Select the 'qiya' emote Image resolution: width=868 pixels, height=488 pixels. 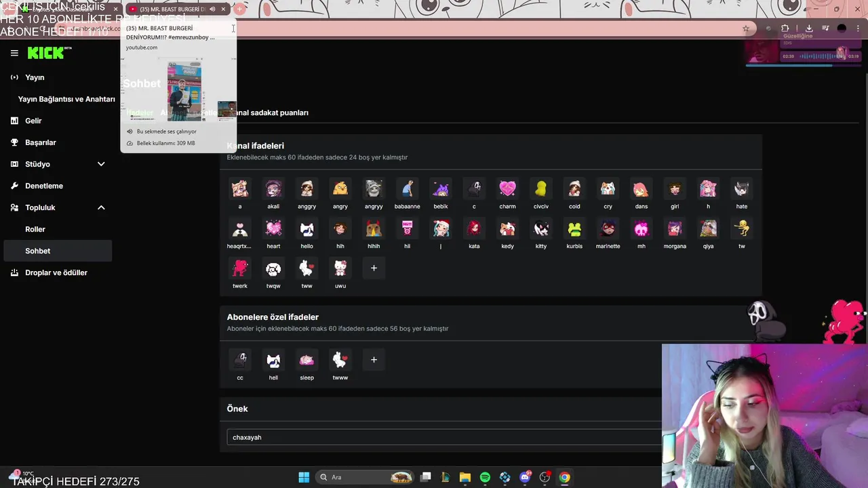(x=708, y=228)
